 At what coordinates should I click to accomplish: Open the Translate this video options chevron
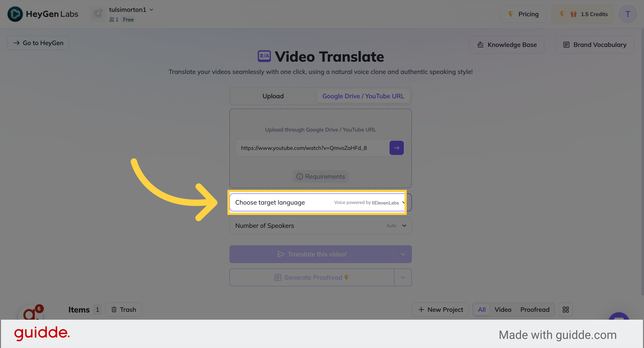[402, 254]
